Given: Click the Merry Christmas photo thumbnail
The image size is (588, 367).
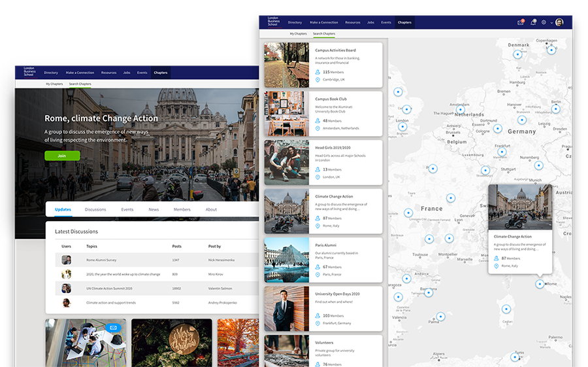Looking at the screenshot, I should point(172,343).
